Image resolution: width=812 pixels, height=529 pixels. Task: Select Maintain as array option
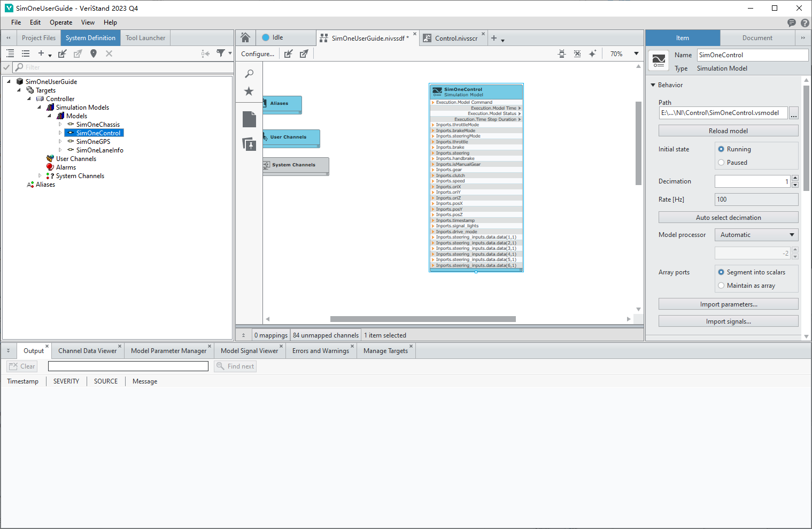point(721,286)
